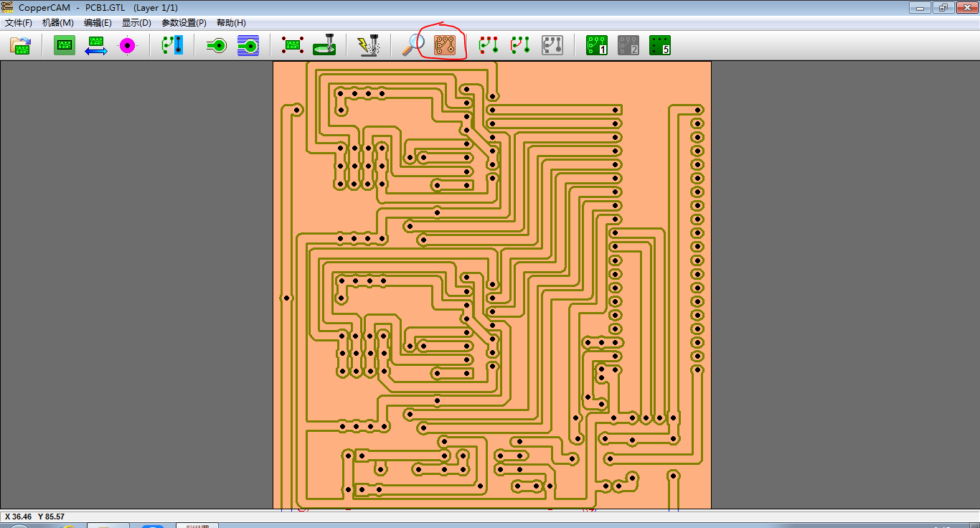Click the track-and-blue-pad toolbar icon

pyautogui.click(x=172, y=46)
